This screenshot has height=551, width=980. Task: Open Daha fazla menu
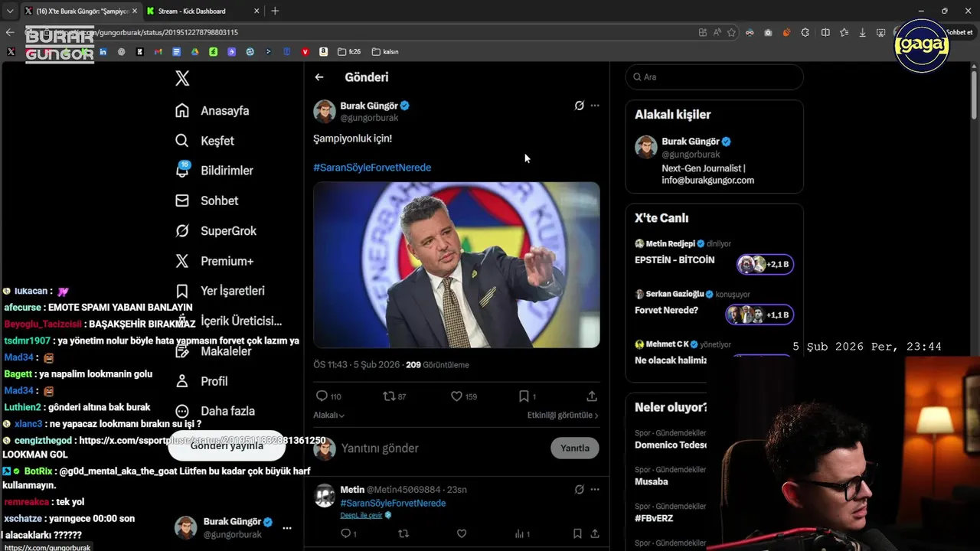214,411
